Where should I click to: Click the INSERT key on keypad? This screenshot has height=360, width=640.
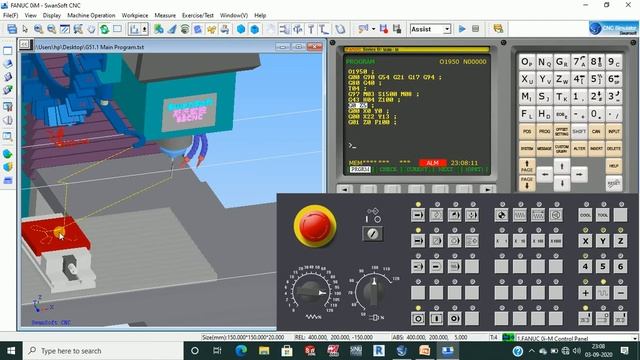pyautogui.click(x=596, y=149)
